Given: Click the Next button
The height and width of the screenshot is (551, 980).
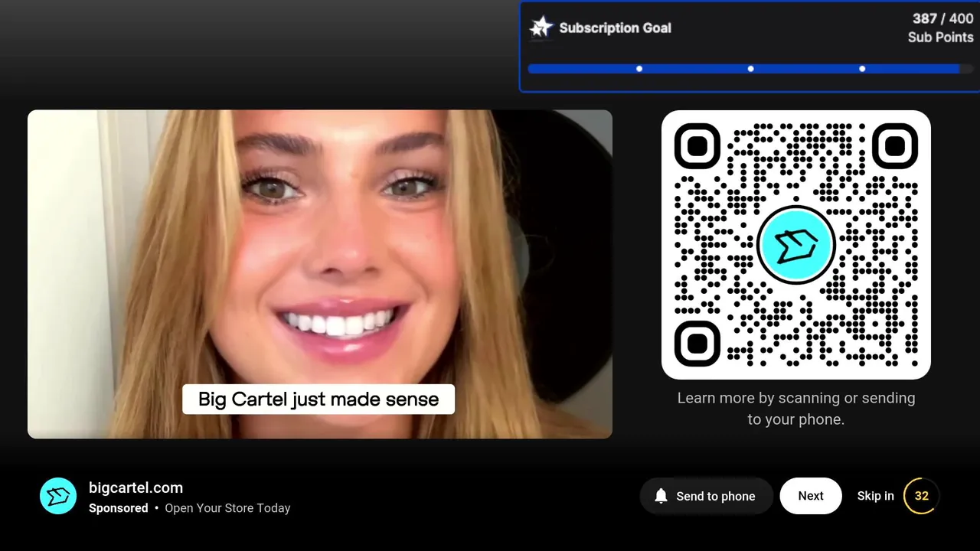Looking at the screenshot, I should coord(811,496).
